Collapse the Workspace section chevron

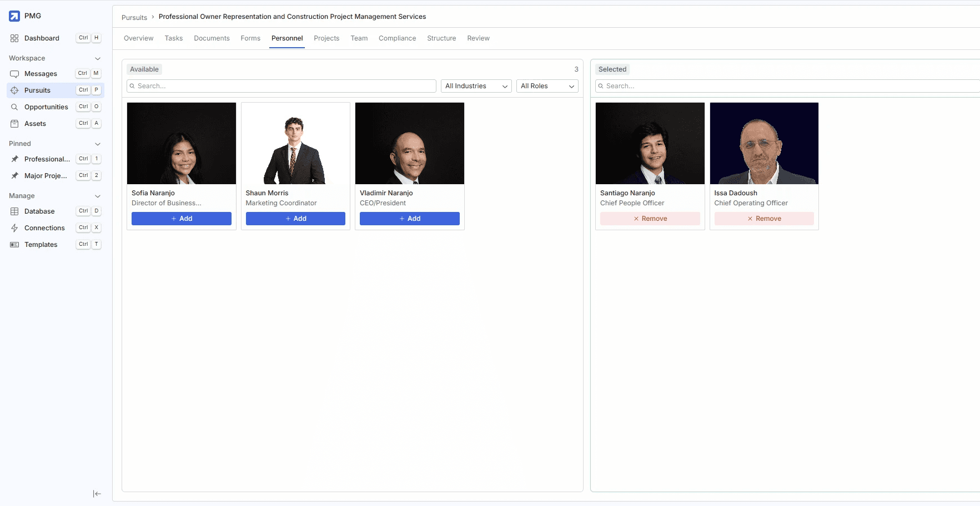[98, 58]
